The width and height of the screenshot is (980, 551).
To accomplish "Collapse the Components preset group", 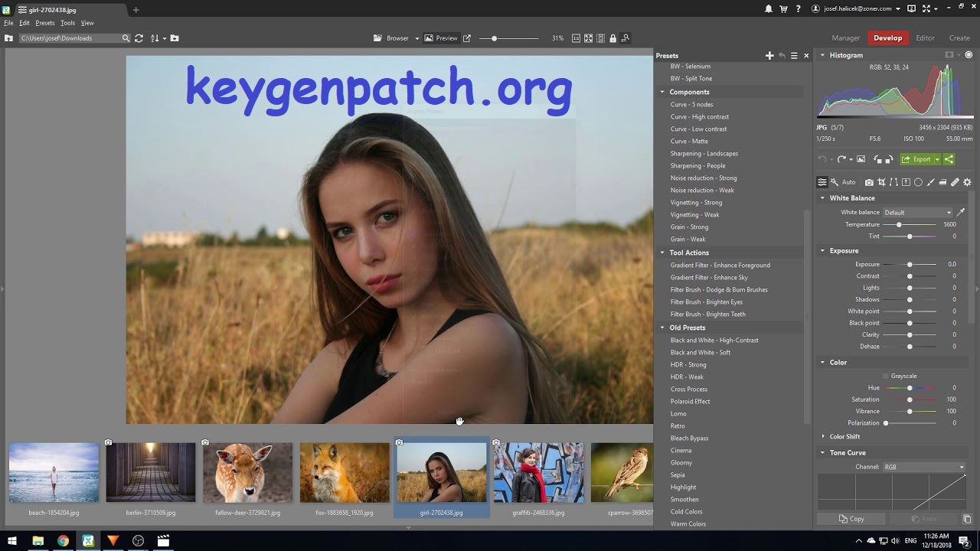I will 663,92.
